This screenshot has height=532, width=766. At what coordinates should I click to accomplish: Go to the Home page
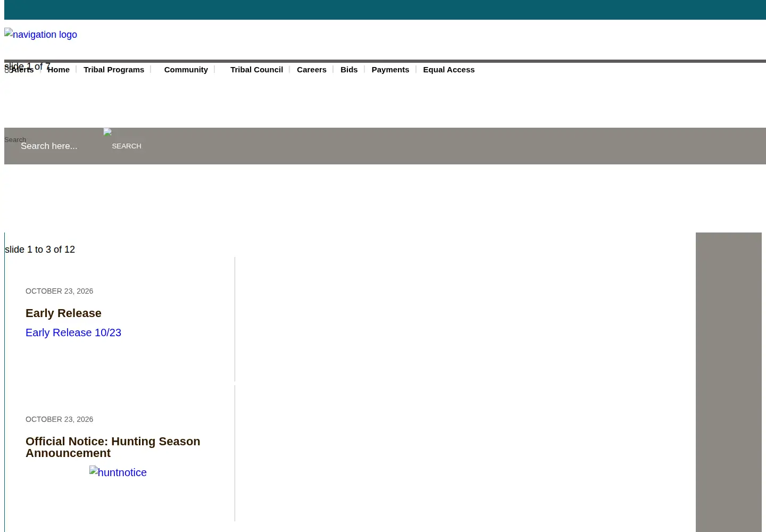click(x=59, y=70)
